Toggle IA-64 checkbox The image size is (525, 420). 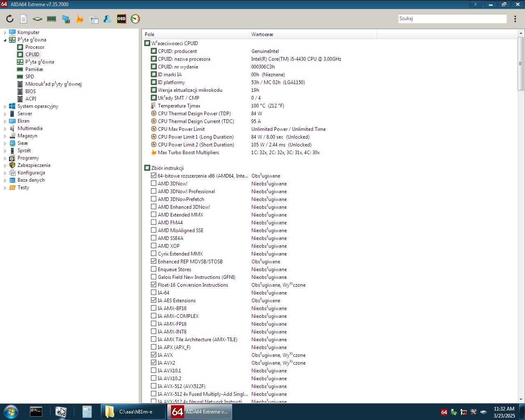point(154,292)
